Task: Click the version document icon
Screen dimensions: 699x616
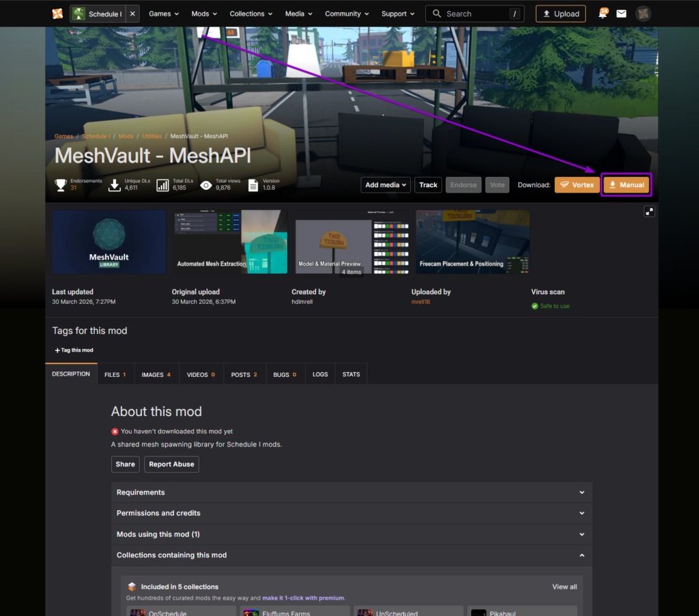Action: coord(253,184)
